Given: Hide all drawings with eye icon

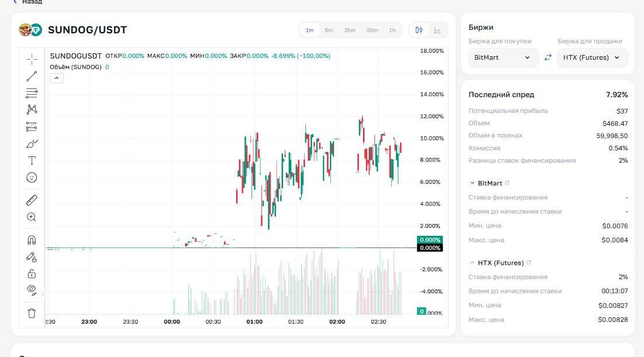Looking at the screenshot, I should [x=32, y=290].
